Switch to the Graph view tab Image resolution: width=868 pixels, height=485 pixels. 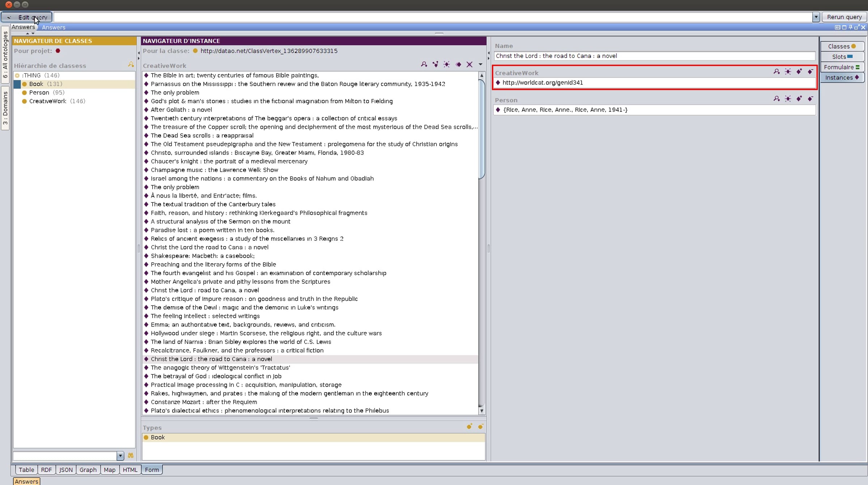pyautogui.click(x=88, y=470)
